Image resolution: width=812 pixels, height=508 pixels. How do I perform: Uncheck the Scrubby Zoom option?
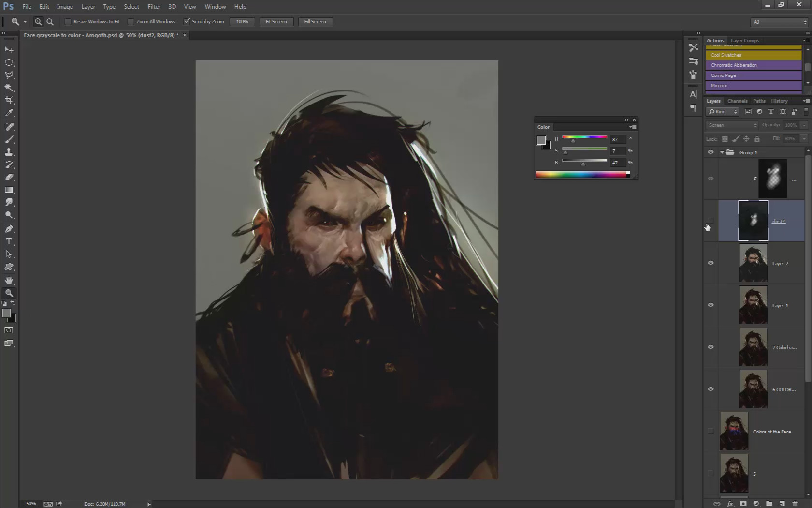(x=187, y=21)
